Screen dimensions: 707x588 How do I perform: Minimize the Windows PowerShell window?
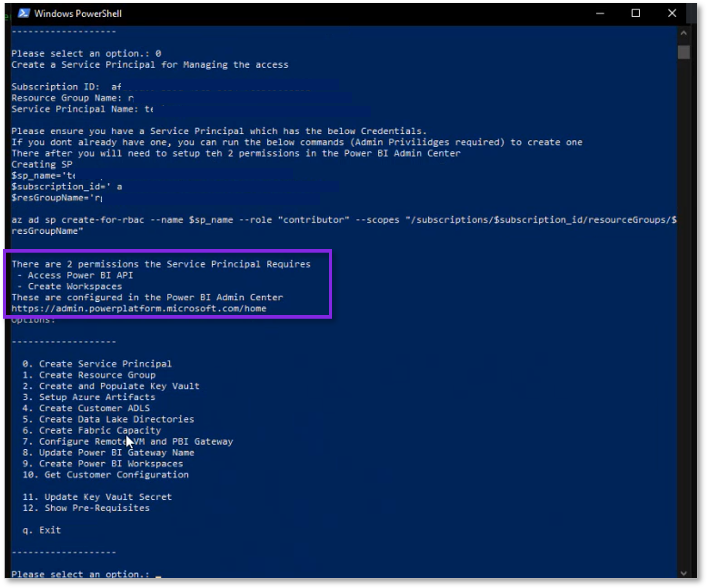coord(600,14)
